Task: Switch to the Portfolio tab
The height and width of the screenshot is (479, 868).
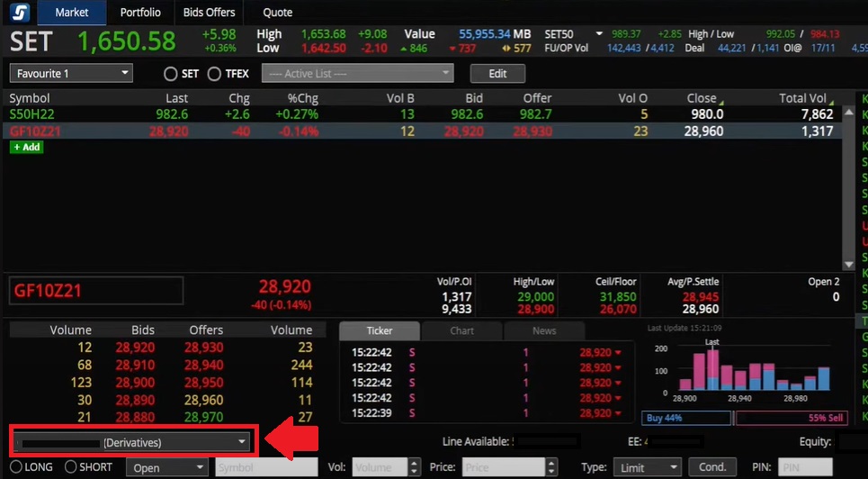Action: click(140, 13)
